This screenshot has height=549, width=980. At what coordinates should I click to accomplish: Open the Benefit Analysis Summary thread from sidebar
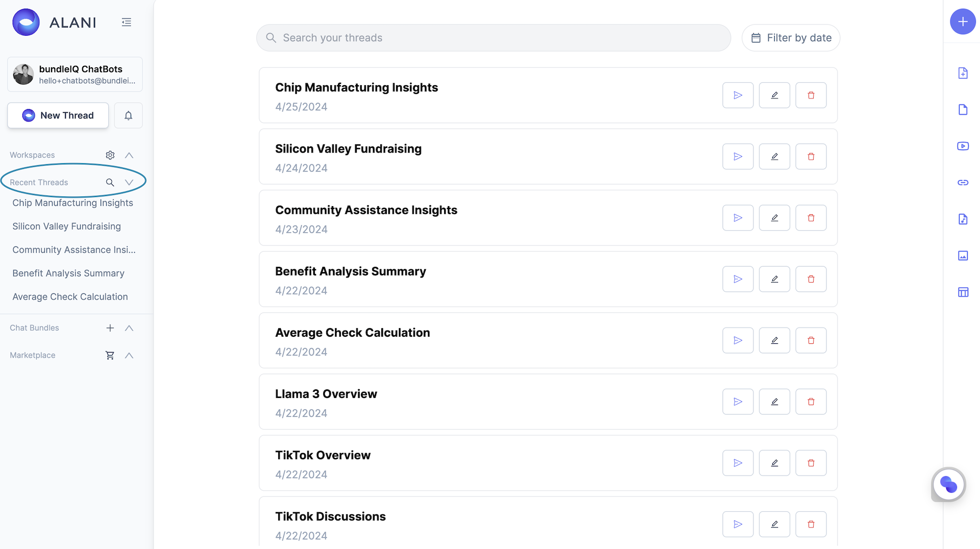pos(68,273)
